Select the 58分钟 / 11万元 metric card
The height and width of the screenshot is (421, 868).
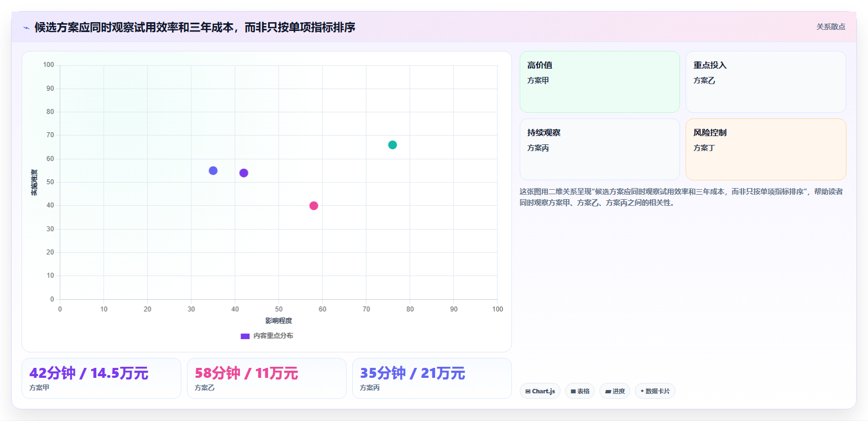click(x=266, y=378)
